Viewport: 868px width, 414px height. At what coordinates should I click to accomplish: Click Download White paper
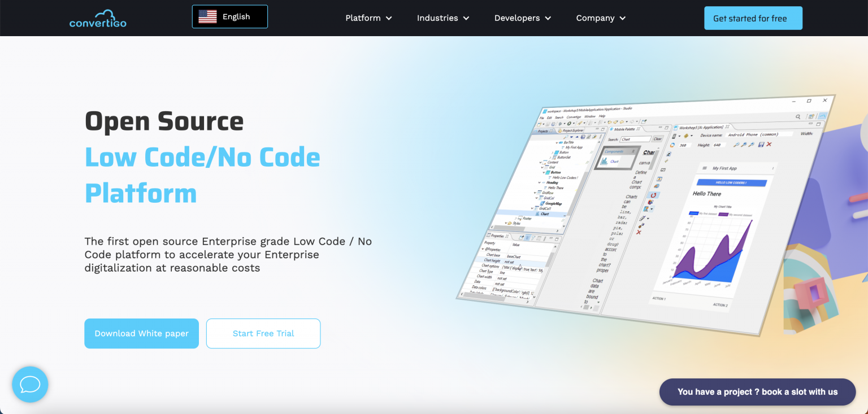point(141,333)
